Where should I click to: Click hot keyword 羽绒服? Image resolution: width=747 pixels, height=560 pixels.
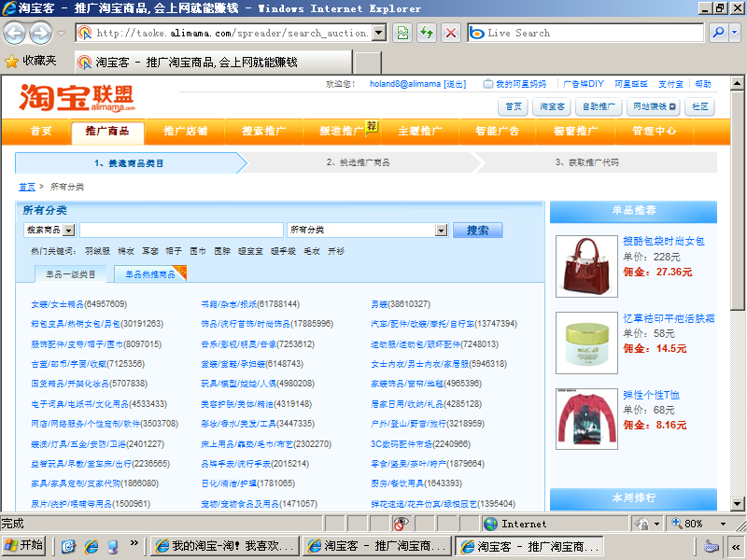(x=97, y=251)
